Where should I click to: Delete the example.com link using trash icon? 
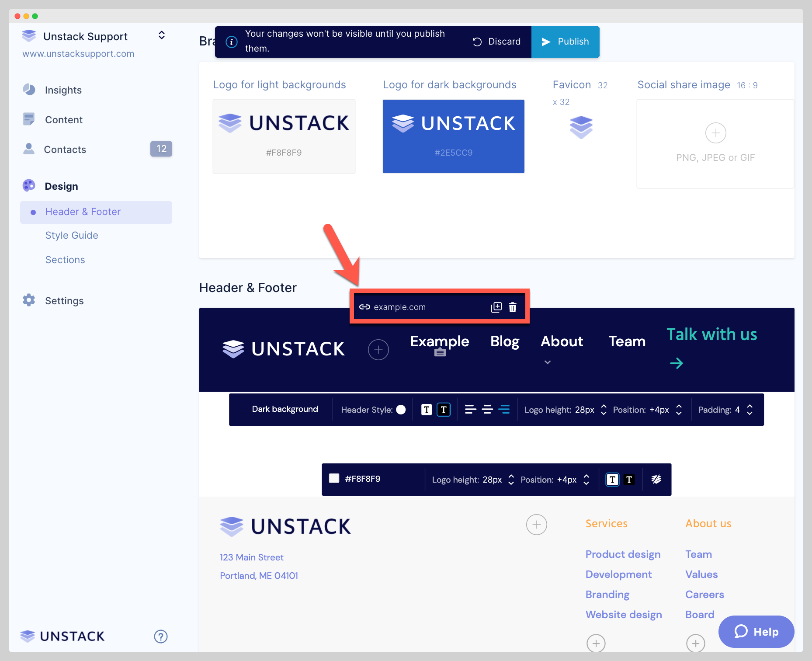(x=513, y=306)
